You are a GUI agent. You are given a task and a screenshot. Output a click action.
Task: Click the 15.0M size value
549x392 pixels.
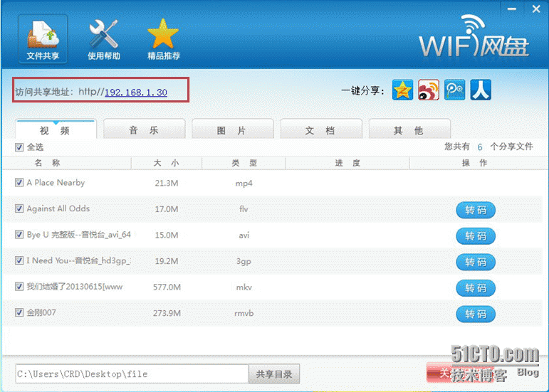tap(167, 235)
